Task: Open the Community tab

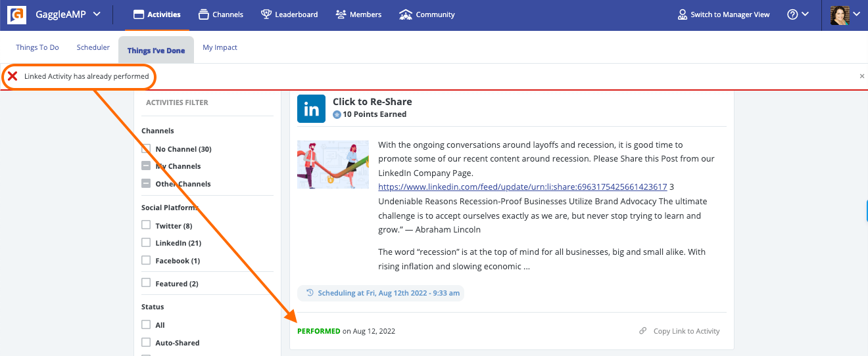Action: (427, 14)
